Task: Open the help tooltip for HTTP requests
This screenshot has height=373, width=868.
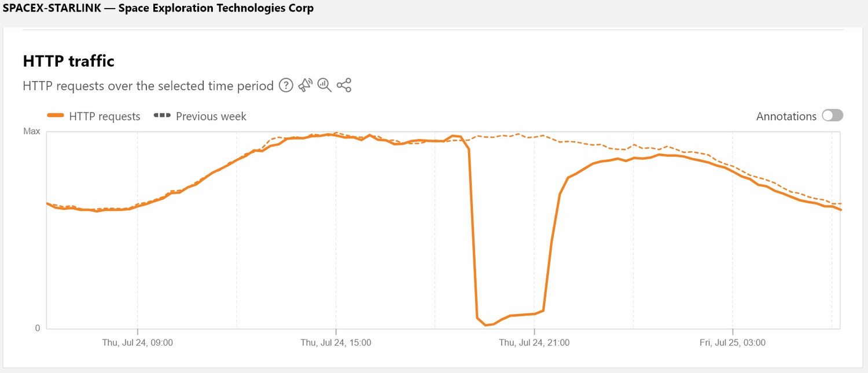Action: click(286, 85)
